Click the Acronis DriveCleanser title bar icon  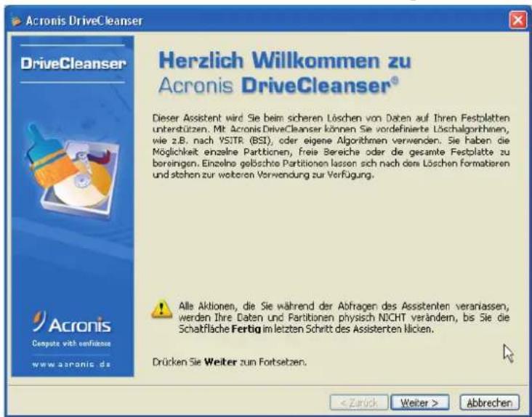15,20
